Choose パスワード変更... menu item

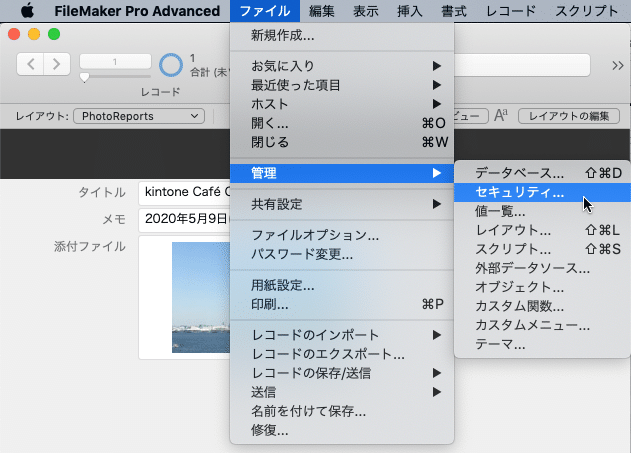[x=342, y=254]
